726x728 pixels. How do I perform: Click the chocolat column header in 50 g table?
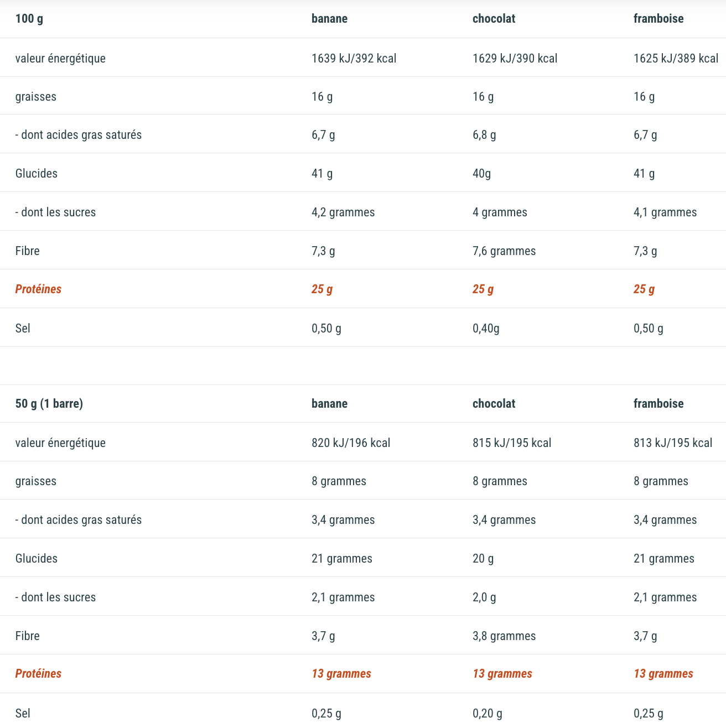click(494, 404)
